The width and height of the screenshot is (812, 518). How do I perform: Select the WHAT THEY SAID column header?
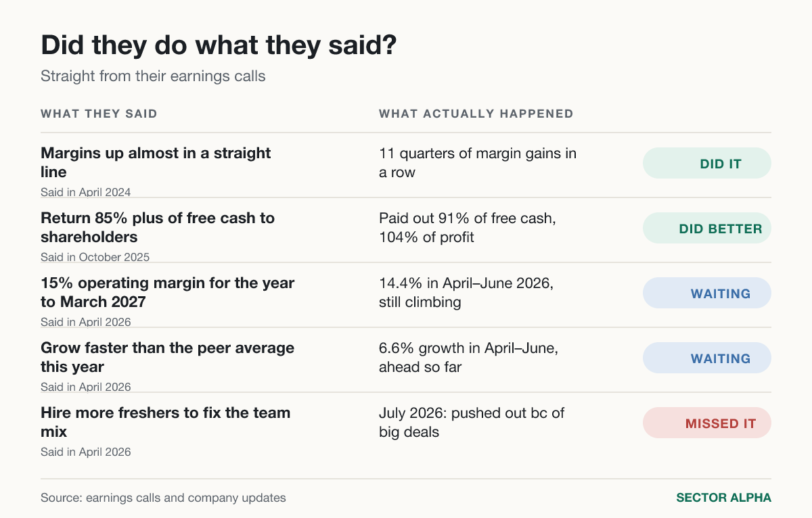pyautogui.click(x=99, y=114)
